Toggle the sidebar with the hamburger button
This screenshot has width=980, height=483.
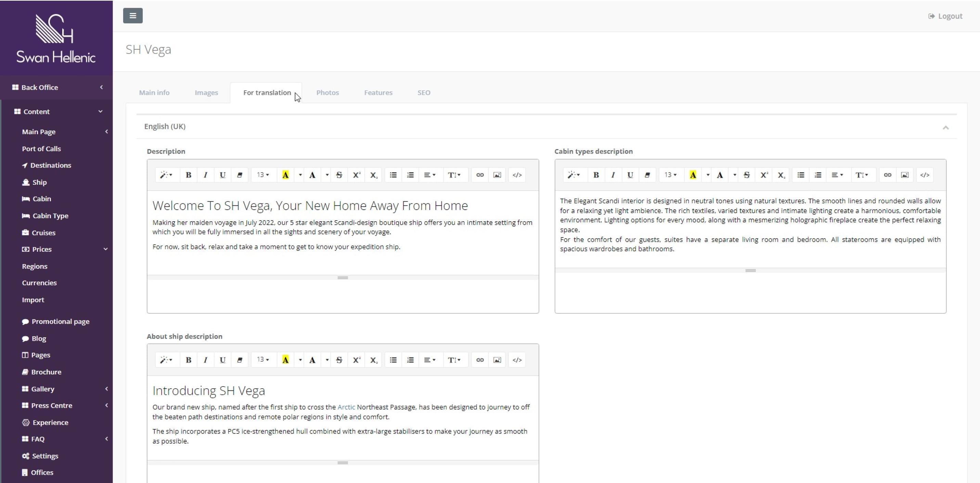133,16
